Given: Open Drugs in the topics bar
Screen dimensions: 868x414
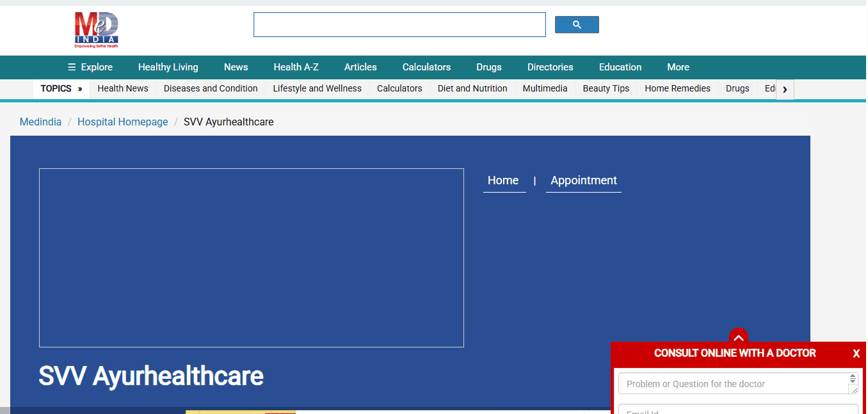Looking at the screenshot, I should tap(737, 88).
